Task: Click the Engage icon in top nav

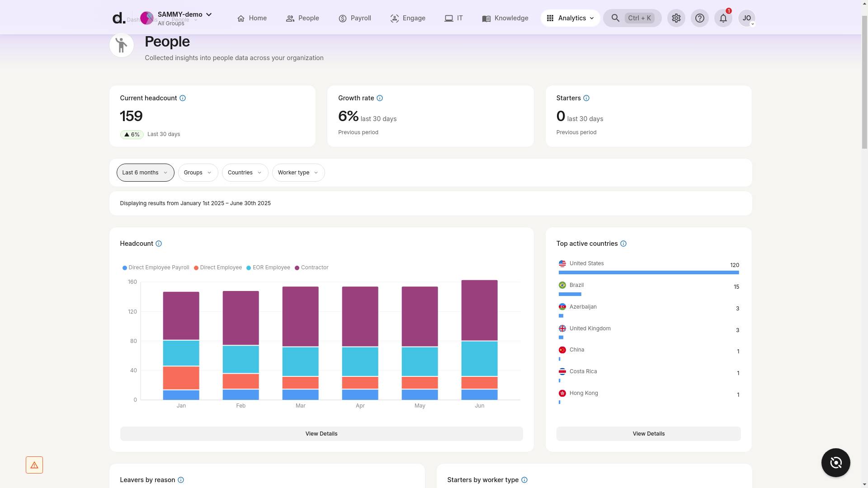Action: (x=394, y=18)
